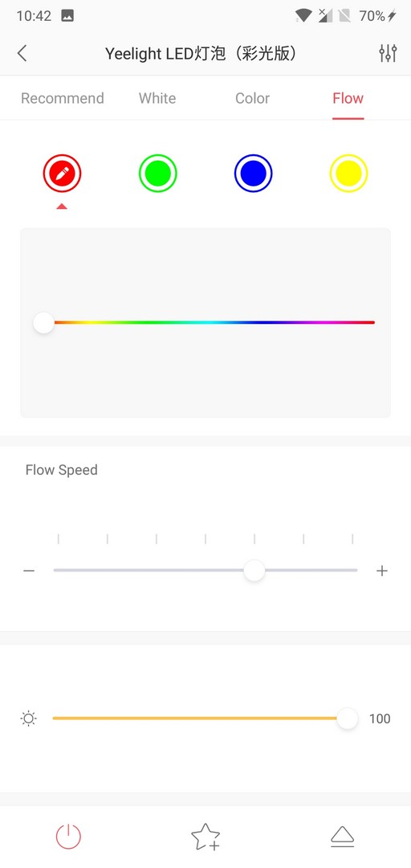
Task: Increase flow speed with plus icon
Action: [x=381, y=571]
